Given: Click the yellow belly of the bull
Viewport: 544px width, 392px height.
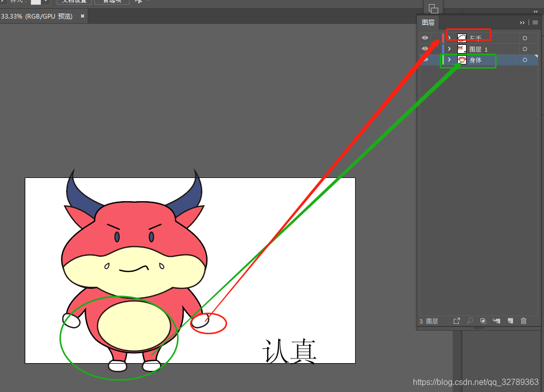Looking at the screenshot, I should pyautogui.click(x=134, y=326).
